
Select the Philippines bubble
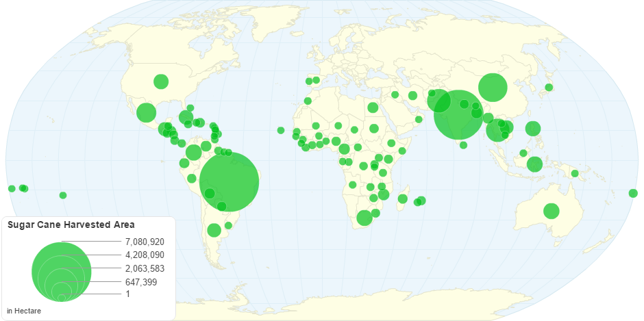pyautogui.click(x=532, y=128)
